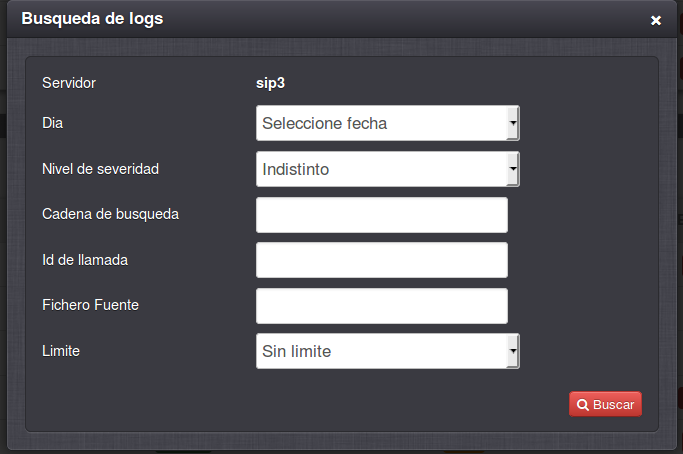Click the sip3 server name
The image size is (683, 454).
tap(271, 82)
